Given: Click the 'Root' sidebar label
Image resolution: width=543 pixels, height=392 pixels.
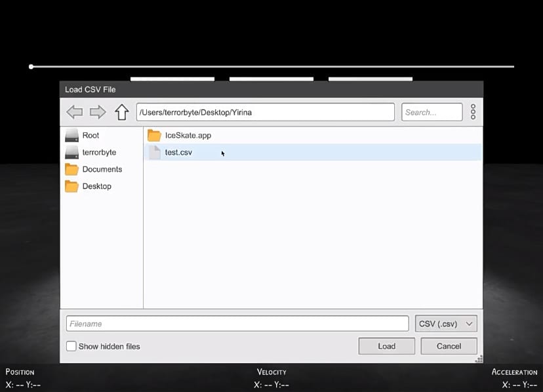Looking at the screenshot, I should click(90, 136).
